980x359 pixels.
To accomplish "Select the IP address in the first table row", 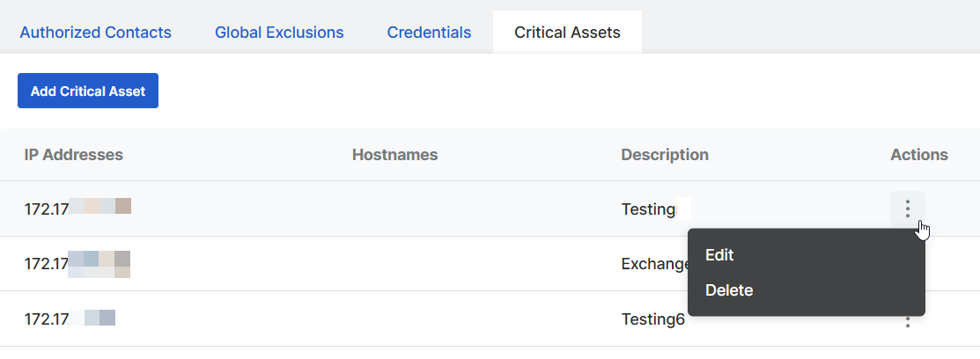I will click(x=77, y=208).
